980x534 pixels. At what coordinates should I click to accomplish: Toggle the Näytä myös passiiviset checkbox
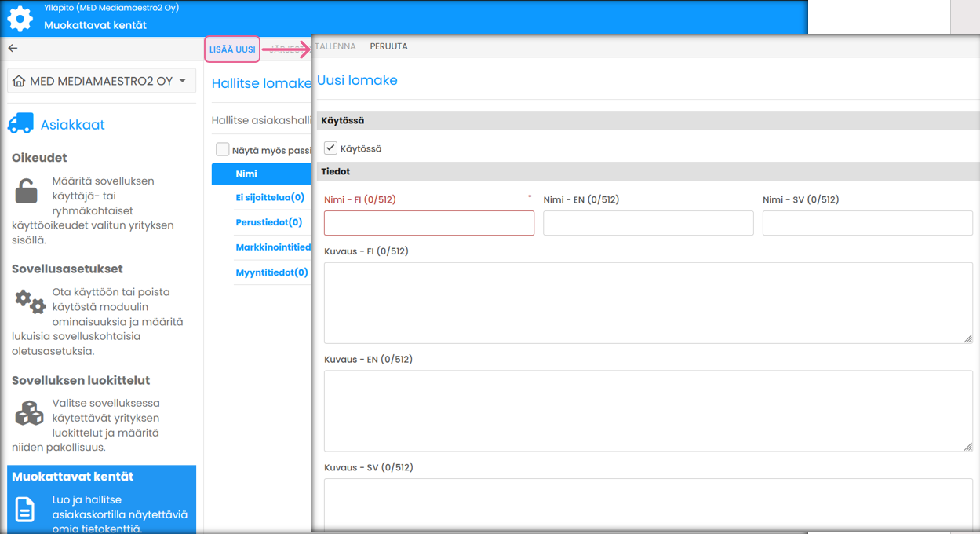223,149
